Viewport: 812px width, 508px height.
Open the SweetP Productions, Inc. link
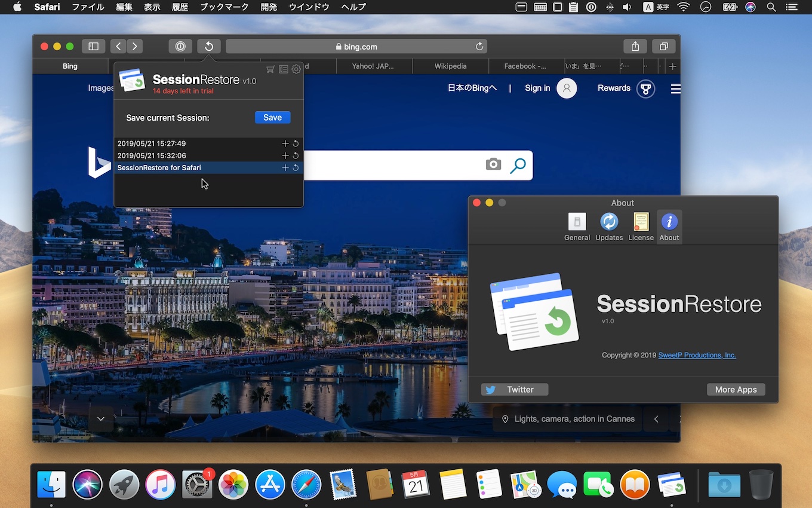point(697,355)
